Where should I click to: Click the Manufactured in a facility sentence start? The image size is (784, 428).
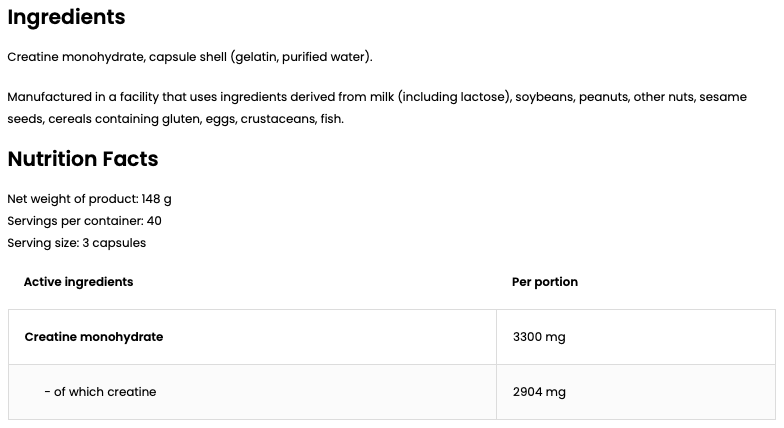tap(80, 97)
